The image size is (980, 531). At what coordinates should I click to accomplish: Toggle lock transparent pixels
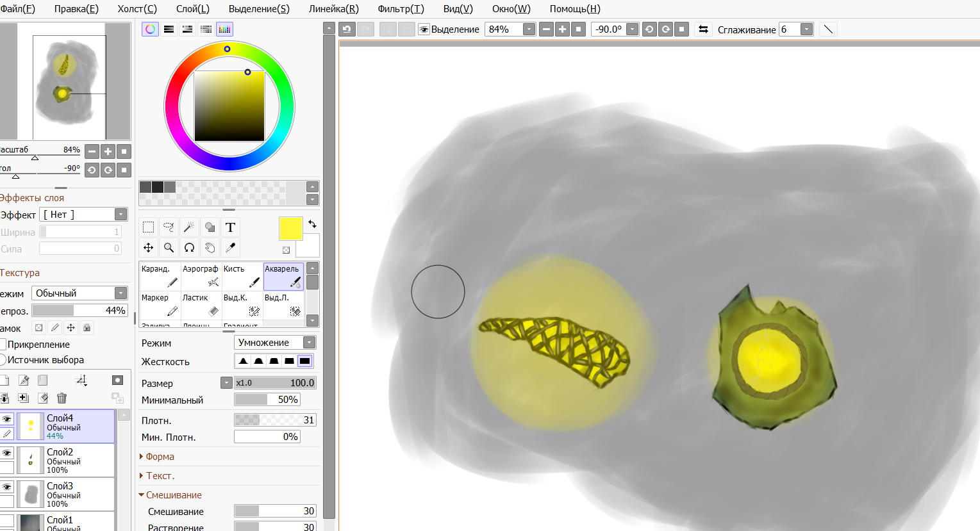39,328
